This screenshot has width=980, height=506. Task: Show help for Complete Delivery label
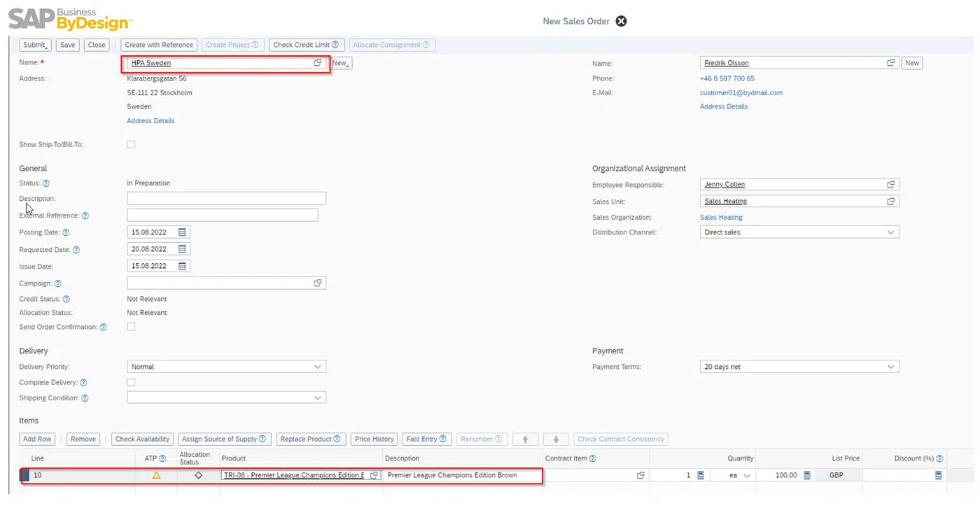coord(83,383)
